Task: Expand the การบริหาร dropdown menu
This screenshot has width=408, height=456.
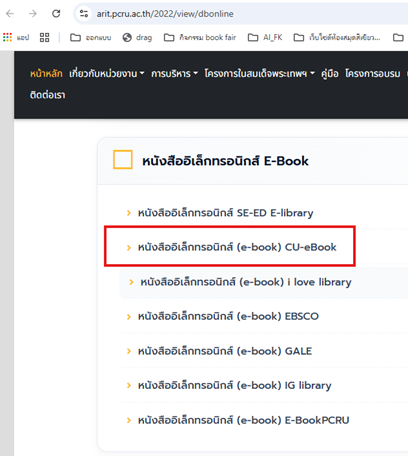Action: pyautogui.click(x=174, y=73)
